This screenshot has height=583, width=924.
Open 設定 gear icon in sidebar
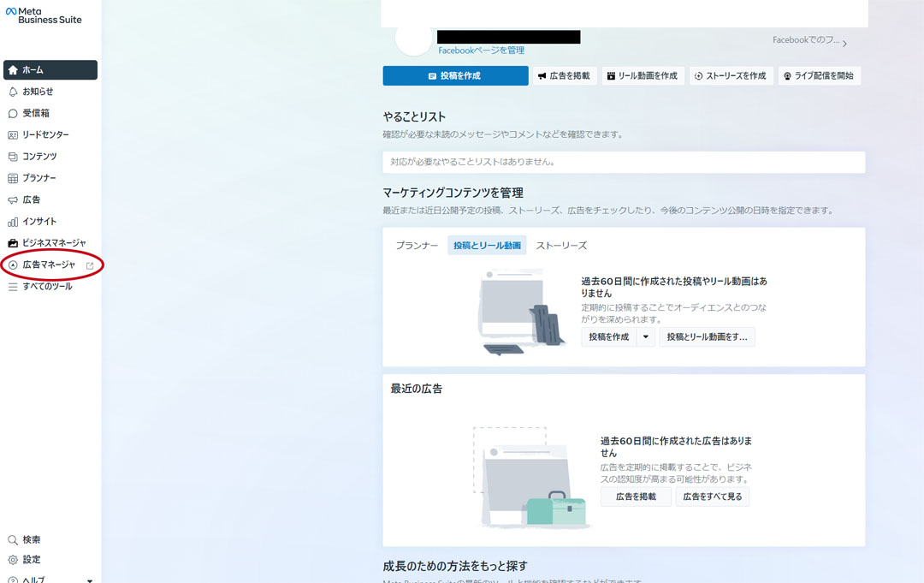coord(13,560)
